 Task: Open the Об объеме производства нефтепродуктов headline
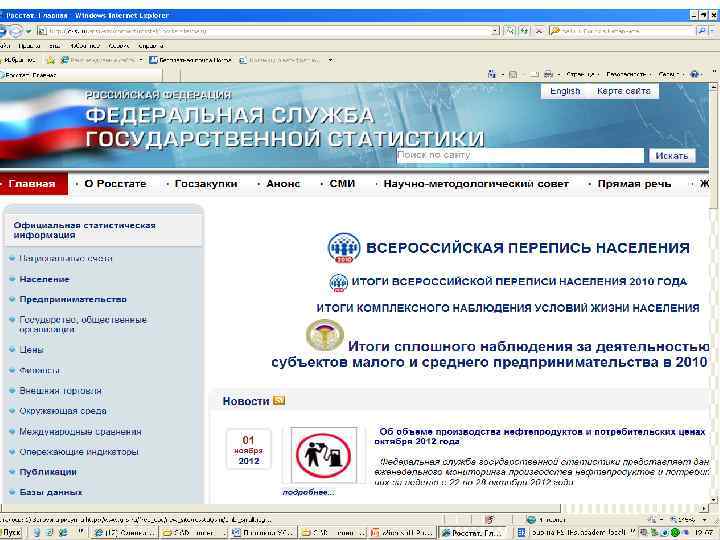click(x=540, y=436)
